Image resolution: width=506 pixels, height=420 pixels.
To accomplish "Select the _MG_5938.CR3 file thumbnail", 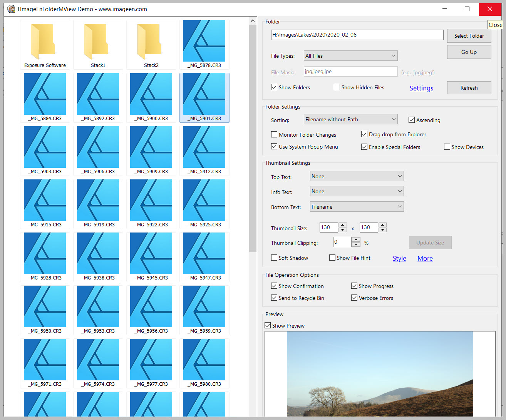I will [98, 257].
